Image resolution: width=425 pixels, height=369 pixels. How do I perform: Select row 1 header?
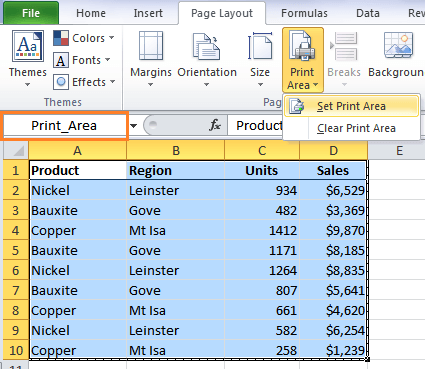[16, 170]
